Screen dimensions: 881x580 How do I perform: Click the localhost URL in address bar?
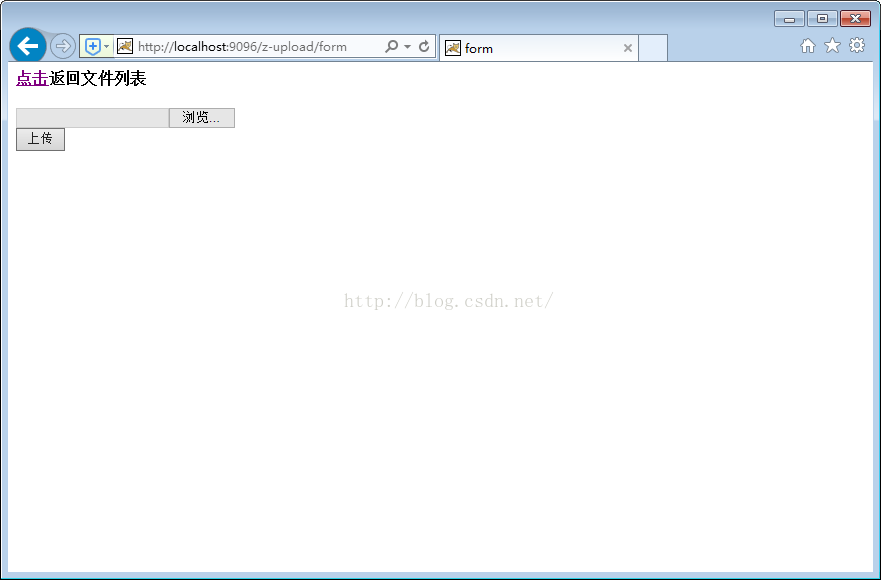pos(242,46)
